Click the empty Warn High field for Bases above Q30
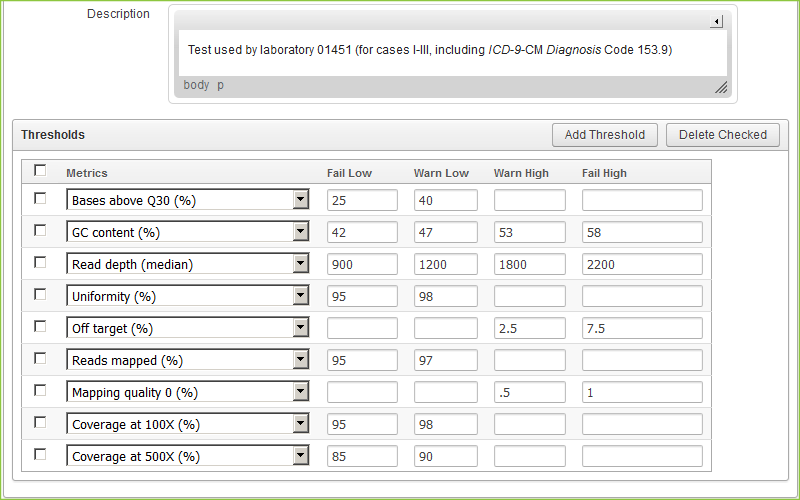800x500 pixels. pyautogui.click(x=529, y=200)
